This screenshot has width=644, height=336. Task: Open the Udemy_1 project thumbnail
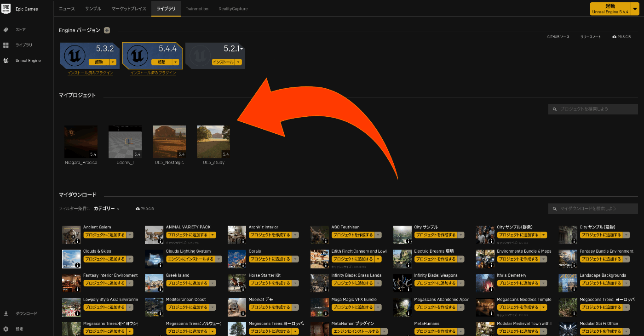[125, 142]
